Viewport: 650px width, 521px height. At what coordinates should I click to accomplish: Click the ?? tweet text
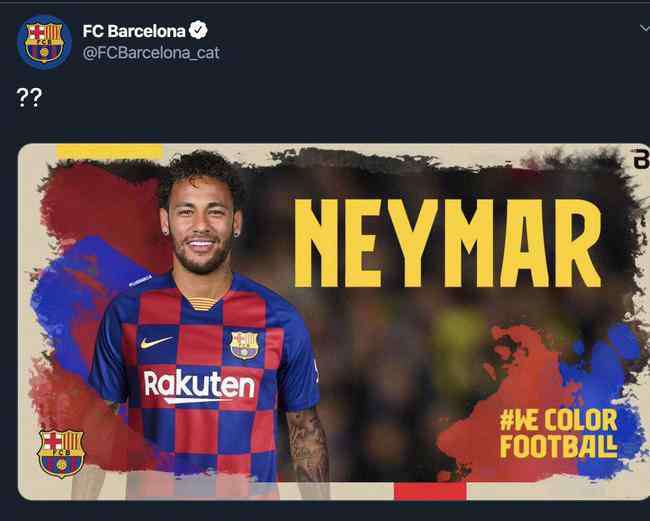[x=29, y=97]
